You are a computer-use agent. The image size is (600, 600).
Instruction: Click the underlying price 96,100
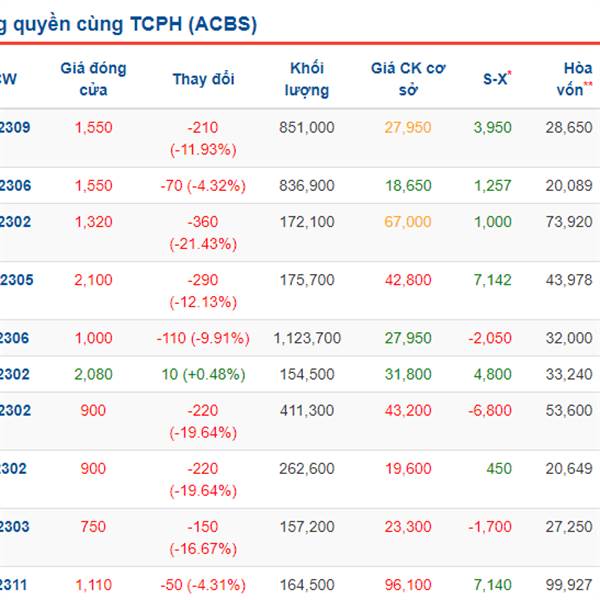point(410,584)
